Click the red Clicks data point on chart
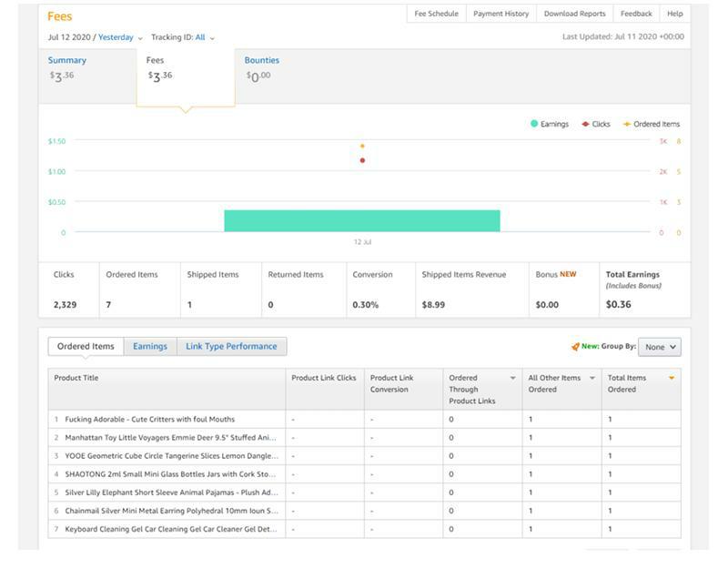This screenshot has height=579, width=728. click(x=362, y=160)
